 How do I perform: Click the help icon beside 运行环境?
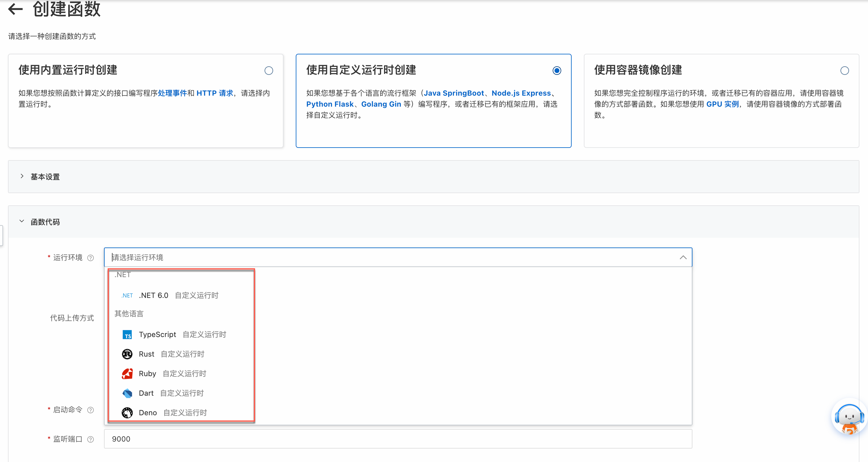[90, 258]
